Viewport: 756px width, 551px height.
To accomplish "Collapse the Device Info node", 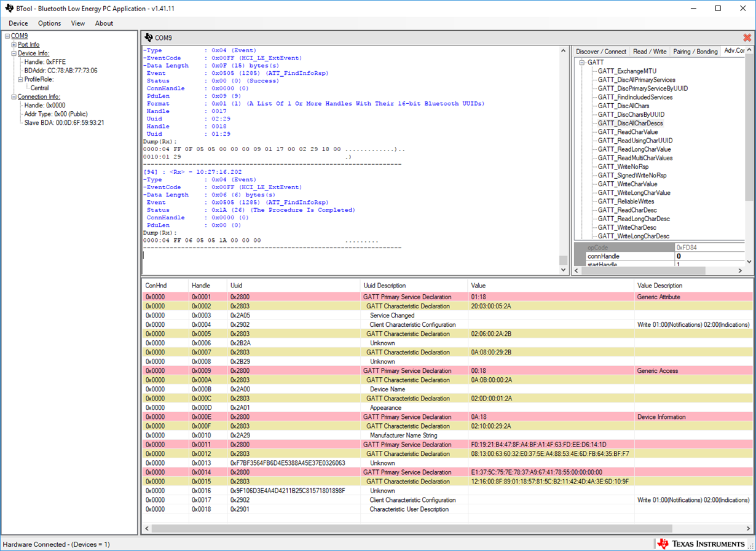I will click(14, 53).
